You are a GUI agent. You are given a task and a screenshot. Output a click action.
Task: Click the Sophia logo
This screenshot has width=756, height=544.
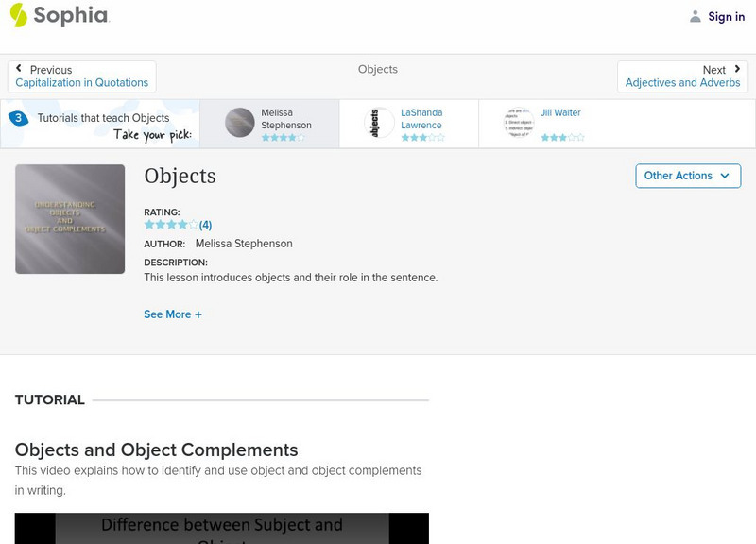(60, 15)
